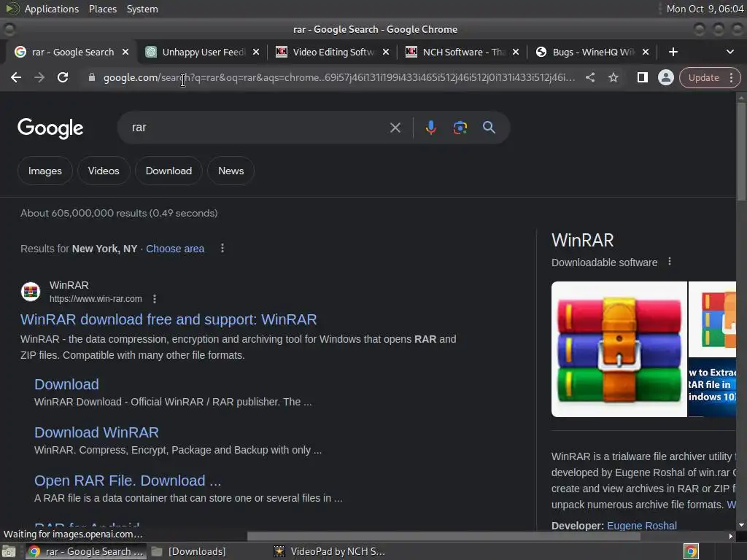The height and width of the screenshot is (560, 747).
Task: Go to the Google home logo
Action: click(50, 128)
